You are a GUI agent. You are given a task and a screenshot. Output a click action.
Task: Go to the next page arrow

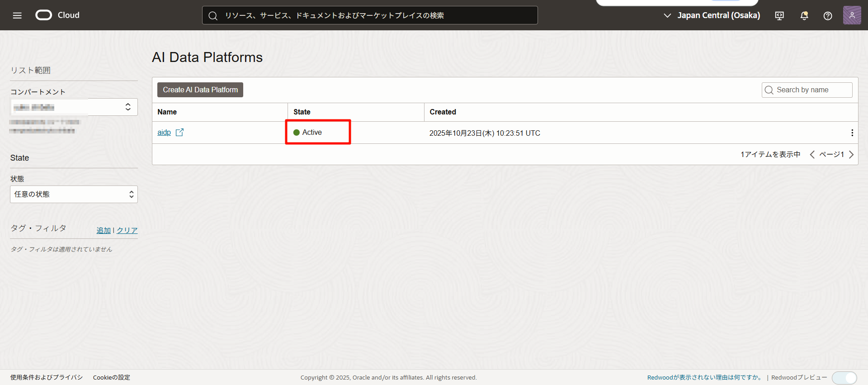(851, 154)
